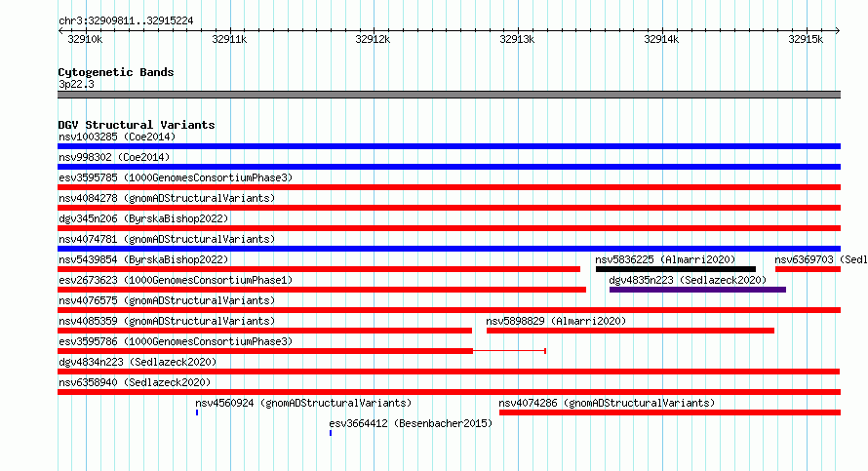The height and width of the screenshot is (471, 868).
Task: Select the red bar under nsv4074286
Action: 670,412
